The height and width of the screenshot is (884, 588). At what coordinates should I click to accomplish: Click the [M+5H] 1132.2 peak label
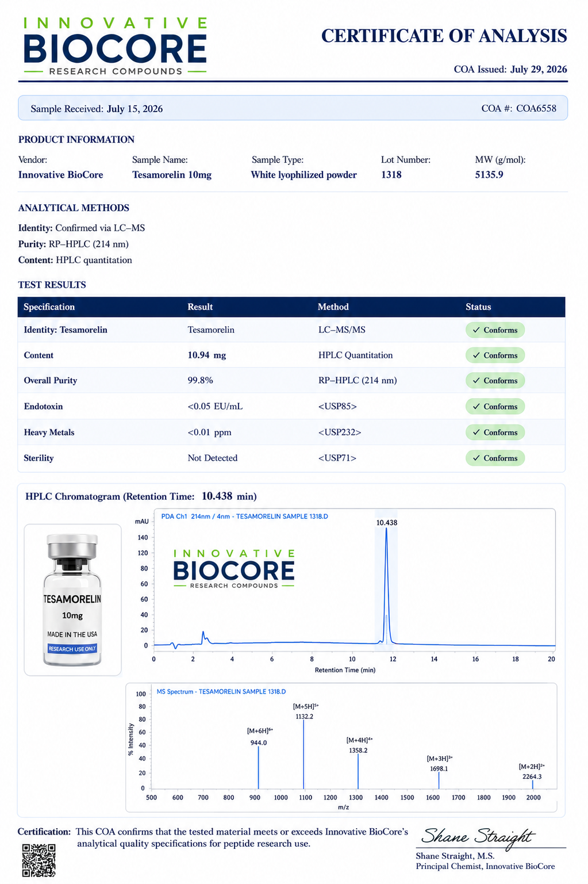[305, 711]
